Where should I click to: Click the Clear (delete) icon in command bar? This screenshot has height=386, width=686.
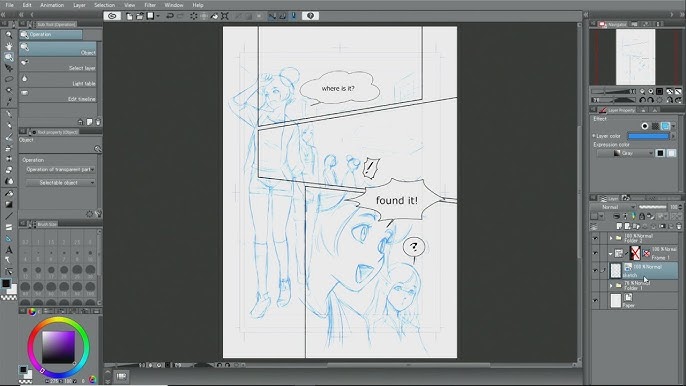193,16
